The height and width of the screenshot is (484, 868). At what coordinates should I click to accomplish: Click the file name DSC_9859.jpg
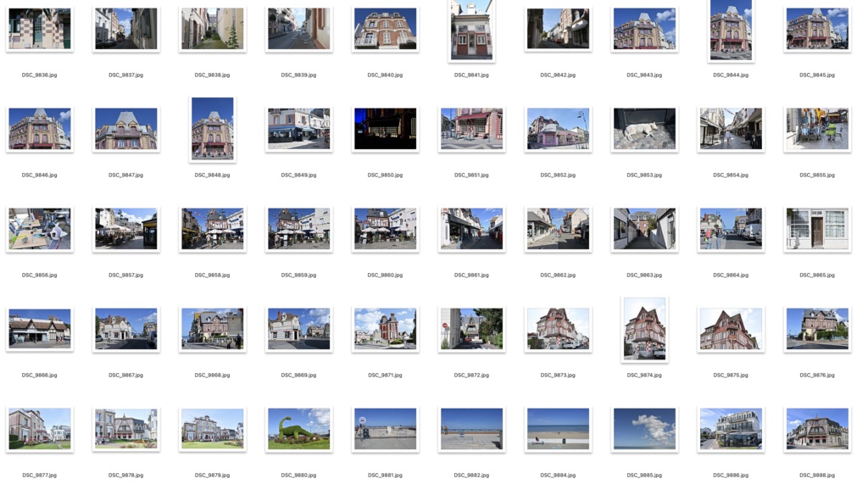click(298, 275)
